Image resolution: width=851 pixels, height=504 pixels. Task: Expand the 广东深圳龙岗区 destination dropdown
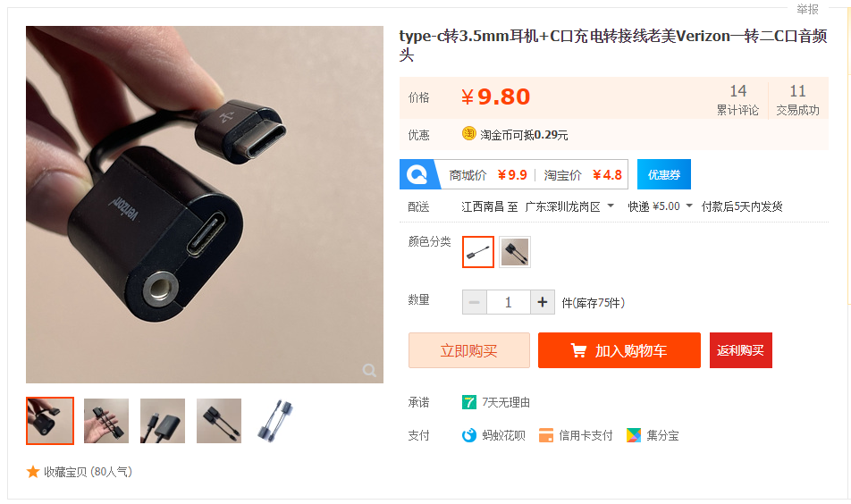611,206
